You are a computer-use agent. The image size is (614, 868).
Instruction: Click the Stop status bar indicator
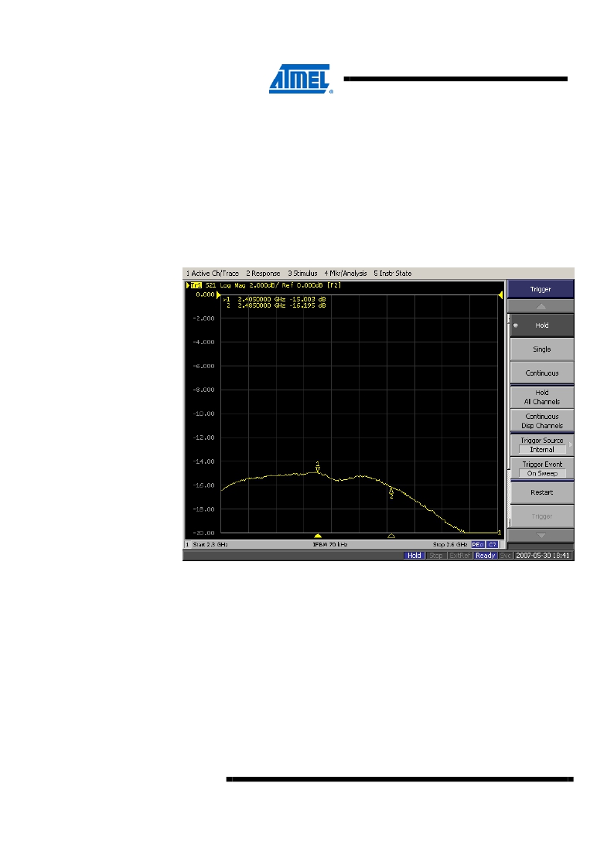click(x=436, y=555)
